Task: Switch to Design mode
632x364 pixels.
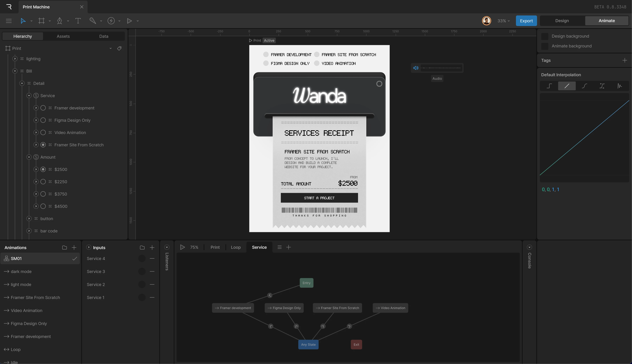Action: click(562, 21)
